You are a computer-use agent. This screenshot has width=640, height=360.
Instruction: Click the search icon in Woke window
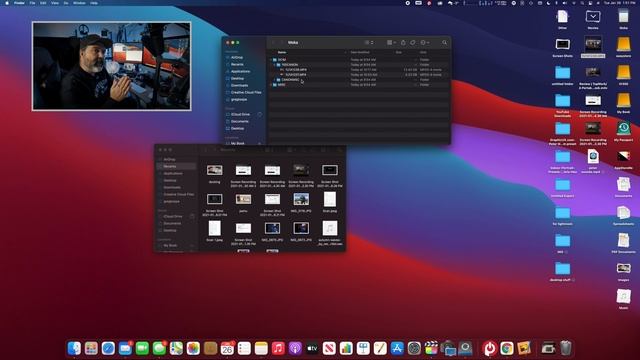[444, 42]
